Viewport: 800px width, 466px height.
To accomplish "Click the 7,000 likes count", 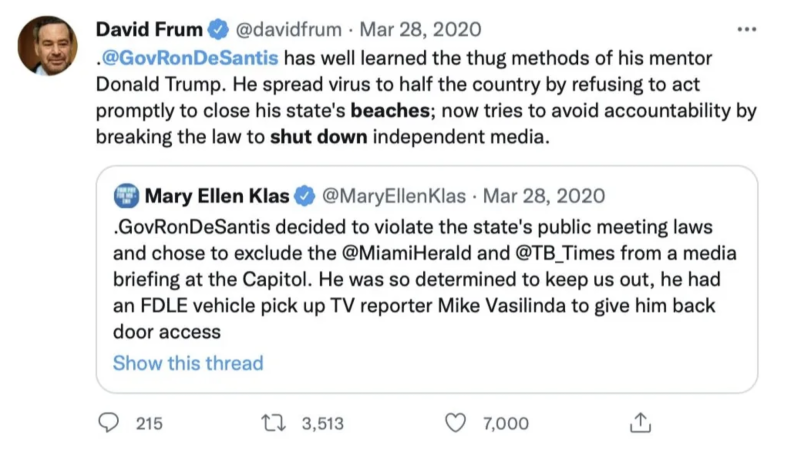I will (x=505, y=424).
